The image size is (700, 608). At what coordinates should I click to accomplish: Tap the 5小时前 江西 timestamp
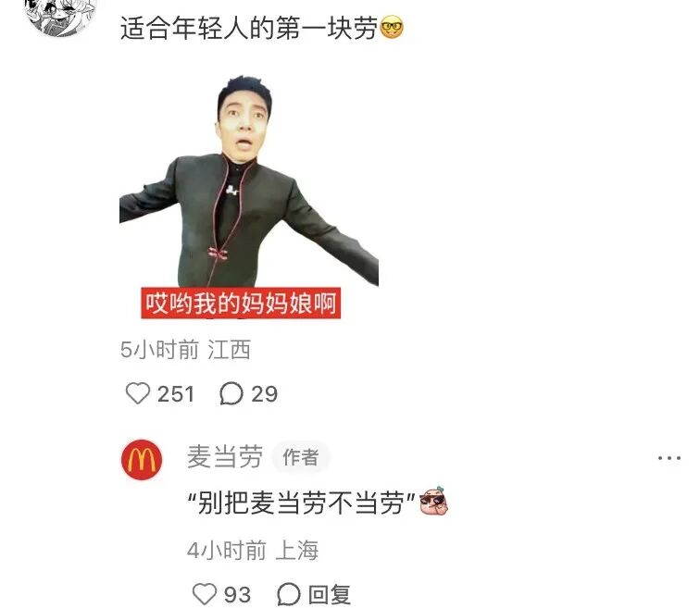pyautogui.click(x=185, y=349)
